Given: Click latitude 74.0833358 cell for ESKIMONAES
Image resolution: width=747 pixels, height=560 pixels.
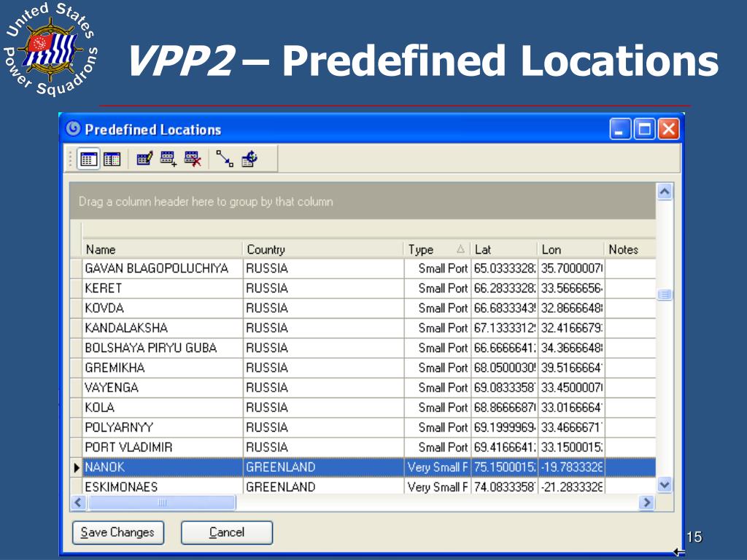Looking at the screenshot, I should click(x=505, y=486).
